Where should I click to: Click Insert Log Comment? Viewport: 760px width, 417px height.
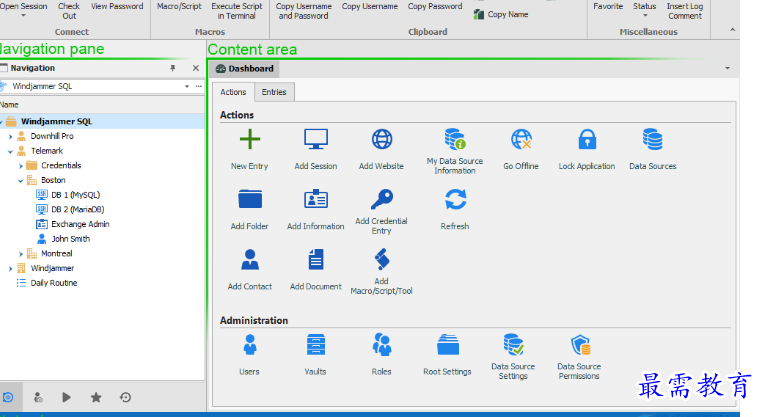coord(684,11)
